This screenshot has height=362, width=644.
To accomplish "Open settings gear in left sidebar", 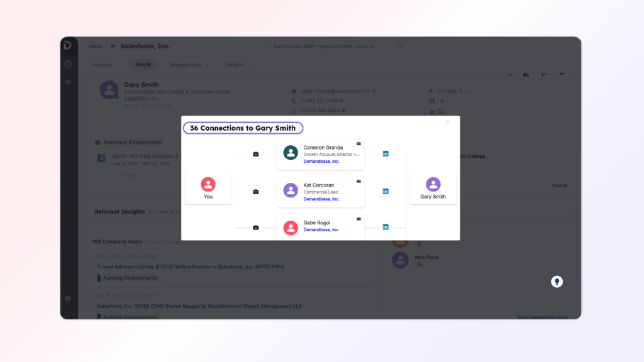I will pos(68,299).
